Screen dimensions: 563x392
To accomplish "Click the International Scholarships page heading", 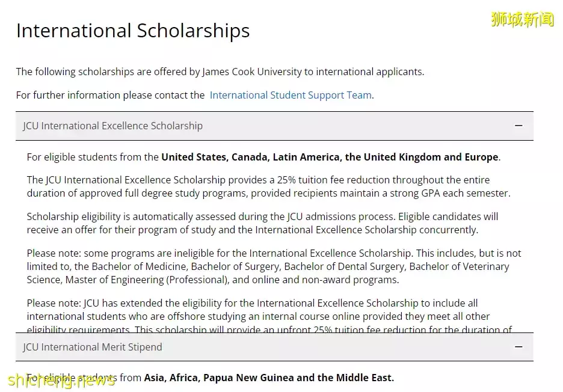I will tap(133, 31).
